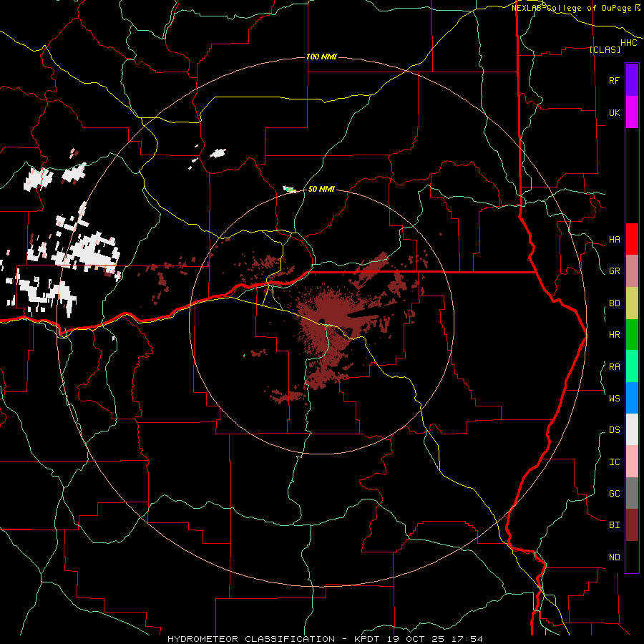Click the BI brown legend swatch
The height and width of the screenshot is (644, 644).
coord(632,525)
